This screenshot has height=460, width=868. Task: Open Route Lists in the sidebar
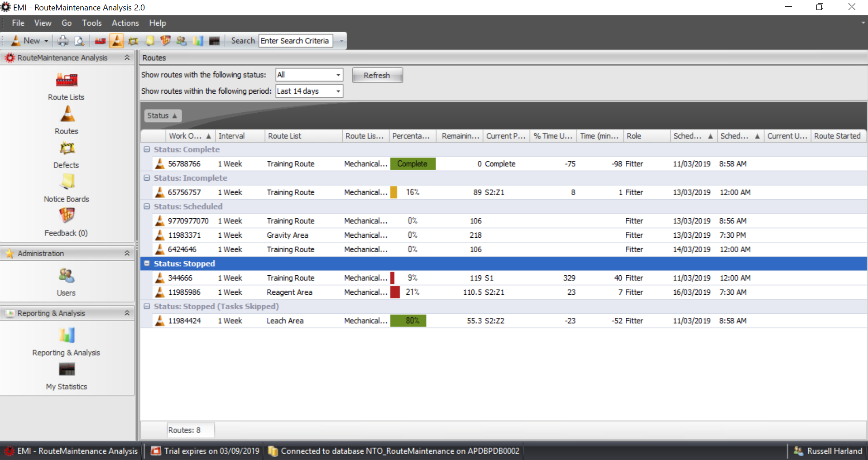click(x=67, y=86)
